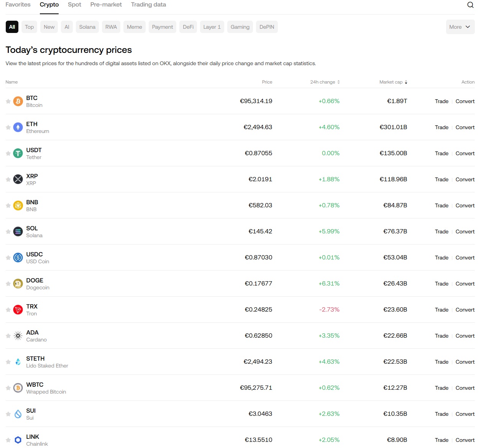Click the Dogecoin coin logo

[x=18, y=284]
